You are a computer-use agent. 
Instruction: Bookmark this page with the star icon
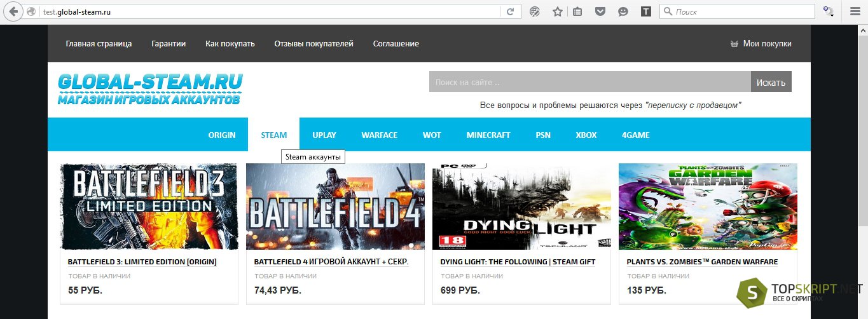pos(558,11)
